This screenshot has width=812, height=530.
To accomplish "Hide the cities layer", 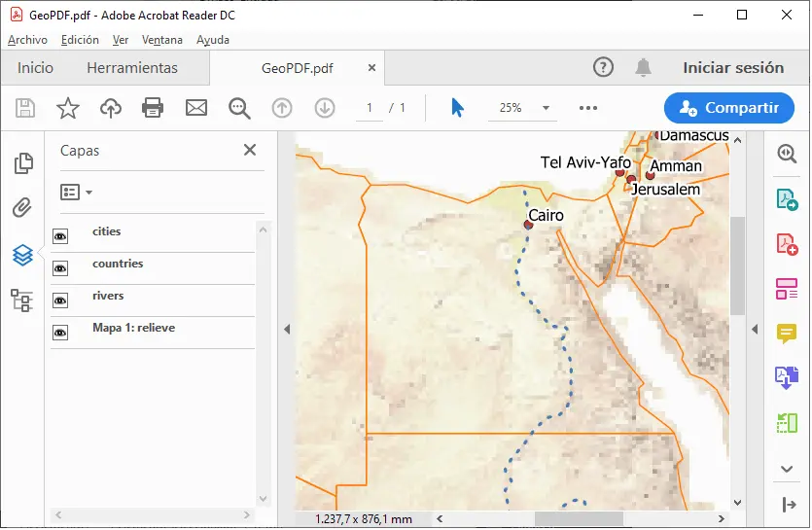I will (x=60, y=236).
